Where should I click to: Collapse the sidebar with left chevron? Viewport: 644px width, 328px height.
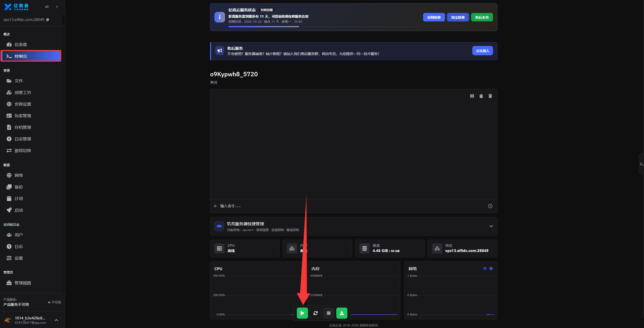pos(57,7)
